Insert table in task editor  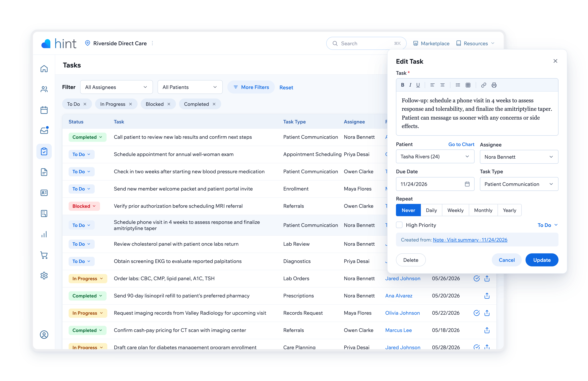pyautogui.click(x=468, y=85)
